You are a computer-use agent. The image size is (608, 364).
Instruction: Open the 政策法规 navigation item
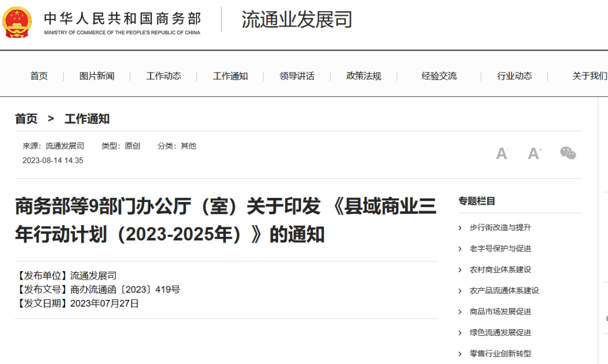364,76
